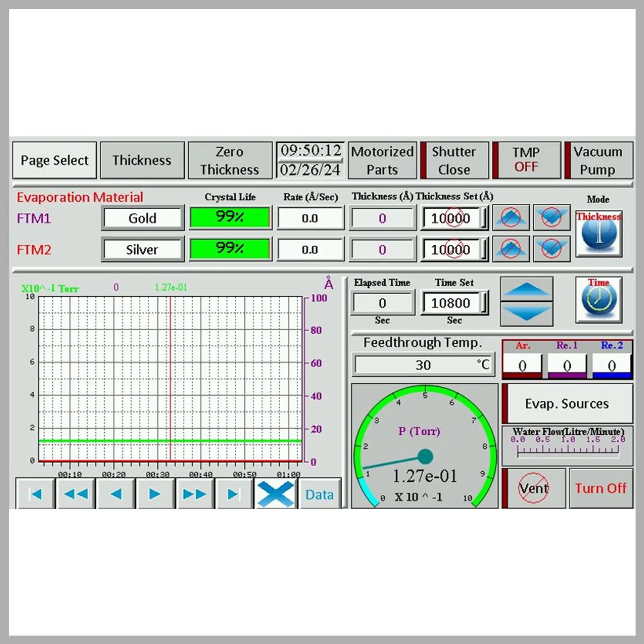
Task: Toggle the Vacuum Pump button
Action: pos(598,160)
